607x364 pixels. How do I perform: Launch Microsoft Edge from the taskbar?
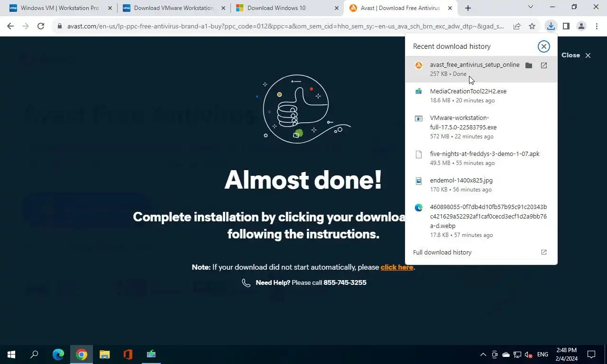(x=58, y=355)
